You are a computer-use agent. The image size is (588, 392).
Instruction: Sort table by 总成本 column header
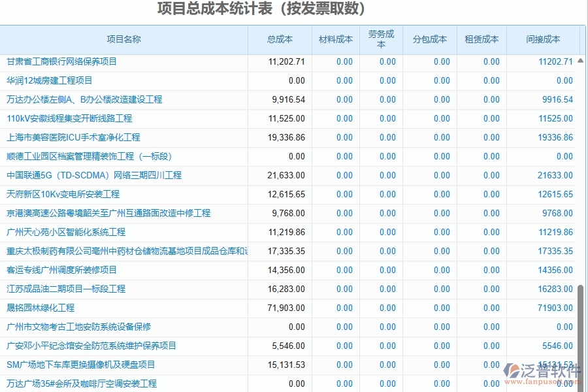tap(281, 39)
